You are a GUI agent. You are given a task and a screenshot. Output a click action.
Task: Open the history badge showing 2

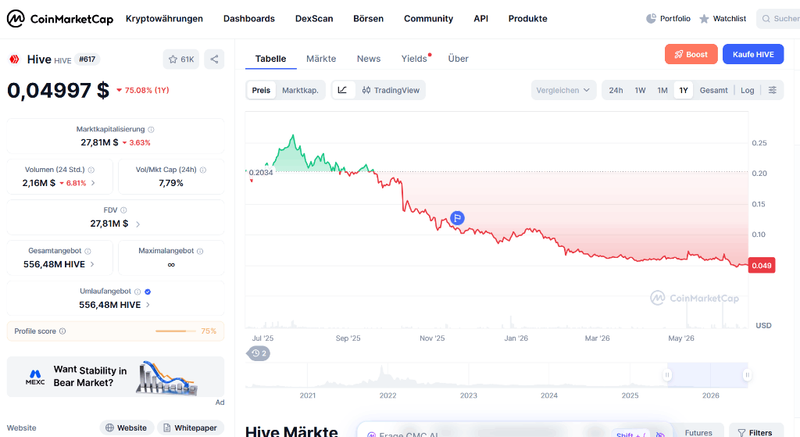259,353
